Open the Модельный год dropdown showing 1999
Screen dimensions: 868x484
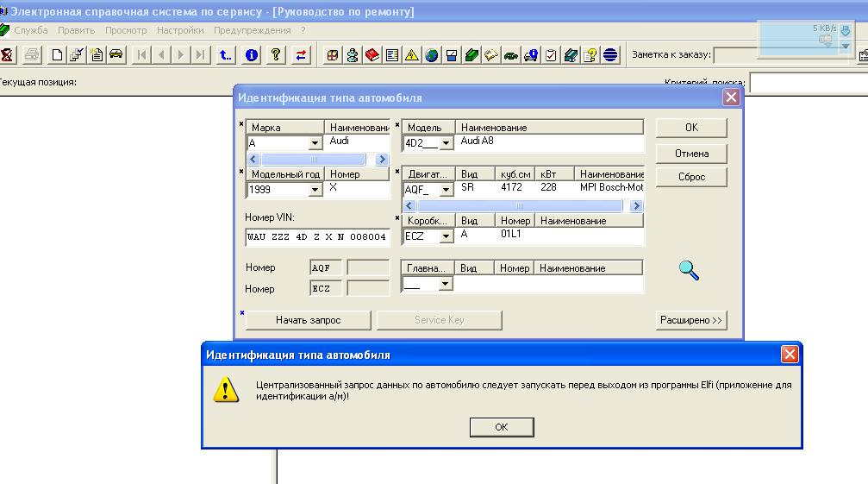pos(315,190)
